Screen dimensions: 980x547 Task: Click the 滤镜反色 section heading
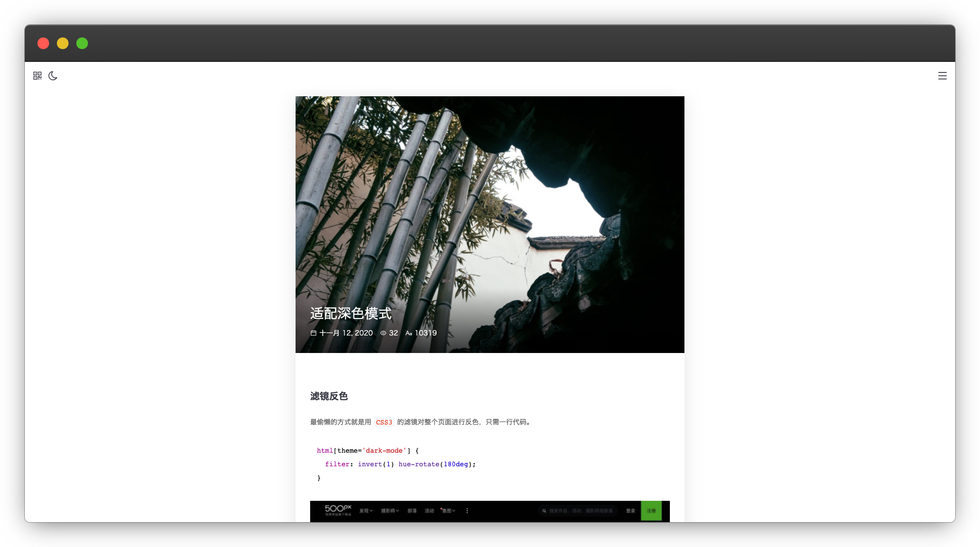pos(329,396)
